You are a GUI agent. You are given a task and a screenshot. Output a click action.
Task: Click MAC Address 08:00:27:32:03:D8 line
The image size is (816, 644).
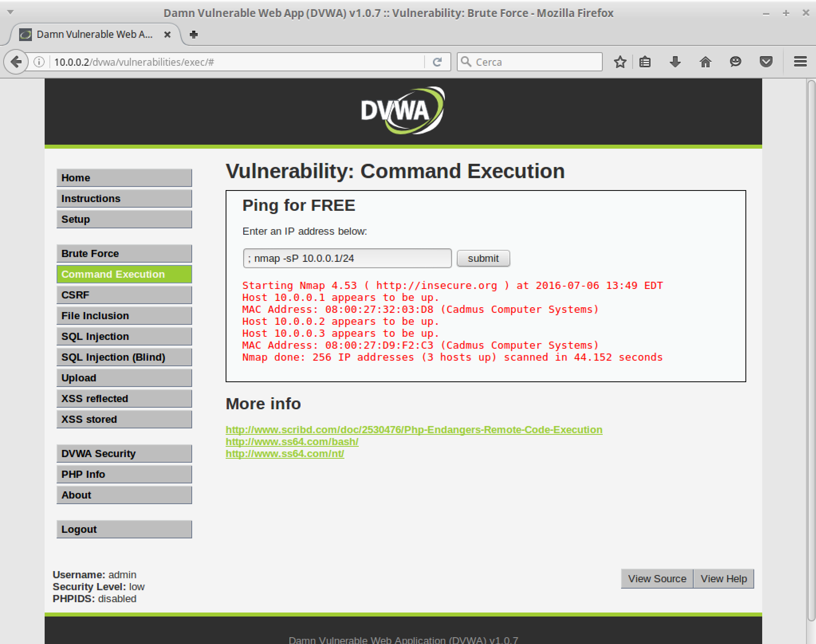[421, 309]
